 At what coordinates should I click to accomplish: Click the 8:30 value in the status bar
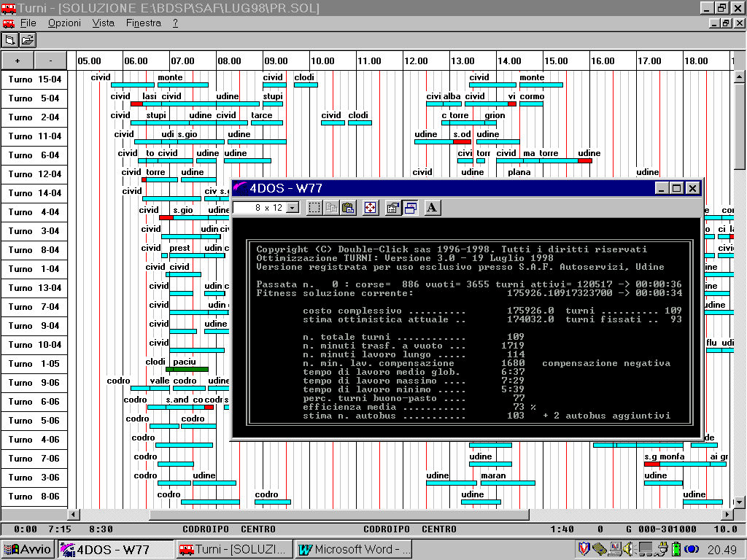coord(101,529)
